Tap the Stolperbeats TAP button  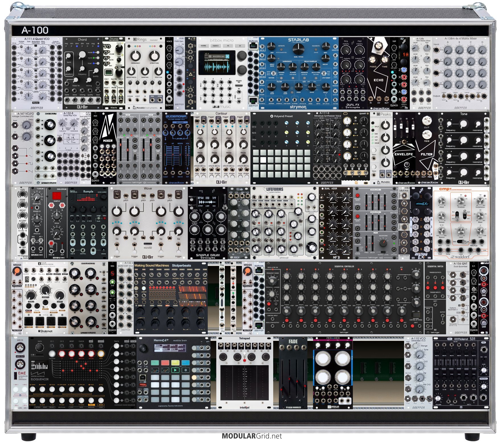[x=136, y=288]
